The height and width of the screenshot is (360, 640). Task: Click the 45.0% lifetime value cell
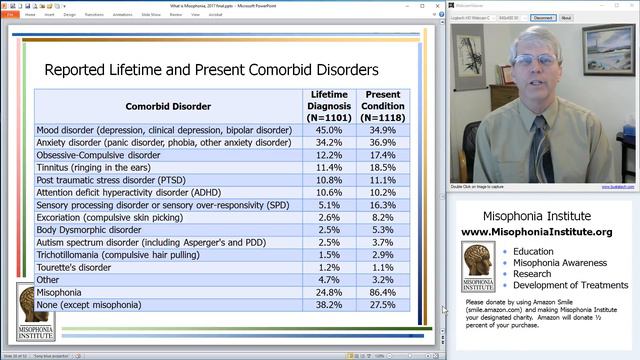click(329, 130)
